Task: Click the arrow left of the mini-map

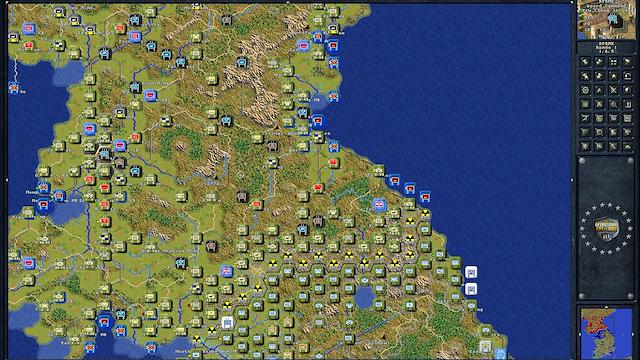Action: (580, 334)
